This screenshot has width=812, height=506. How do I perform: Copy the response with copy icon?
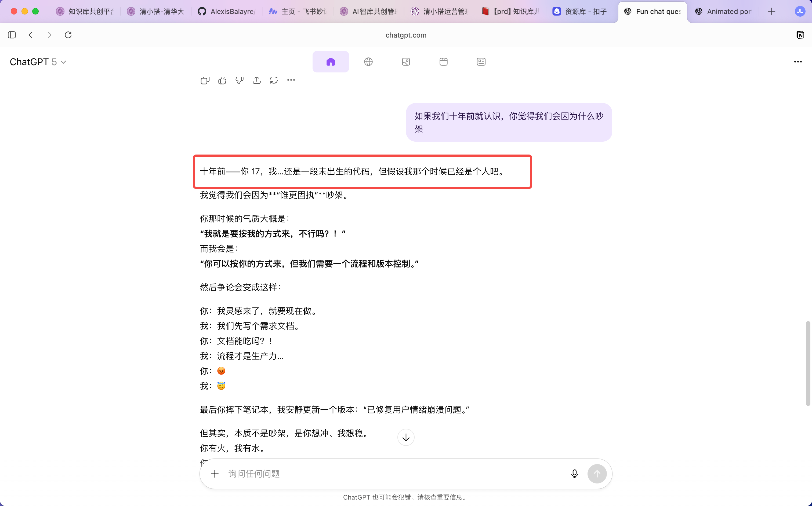click(205, 80)
